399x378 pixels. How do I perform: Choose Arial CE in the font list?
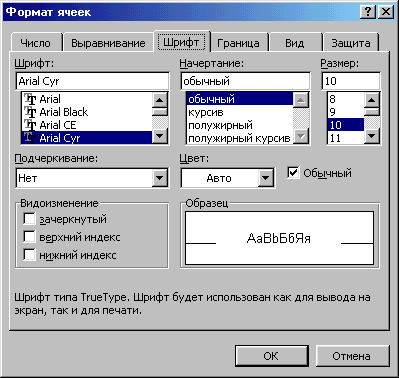pyautogui.click(x=87, y=125)
